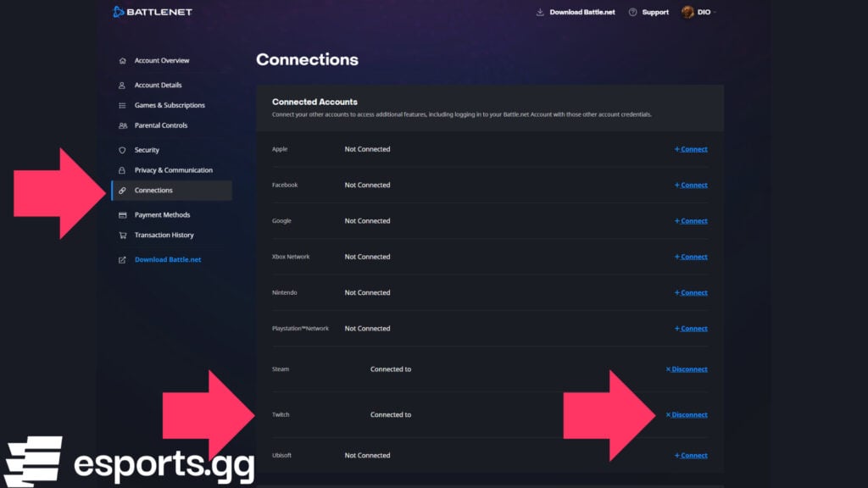This screenshot has width=868, height=488.
Task: Connect a Google account
Action: (x=690, y=220)
